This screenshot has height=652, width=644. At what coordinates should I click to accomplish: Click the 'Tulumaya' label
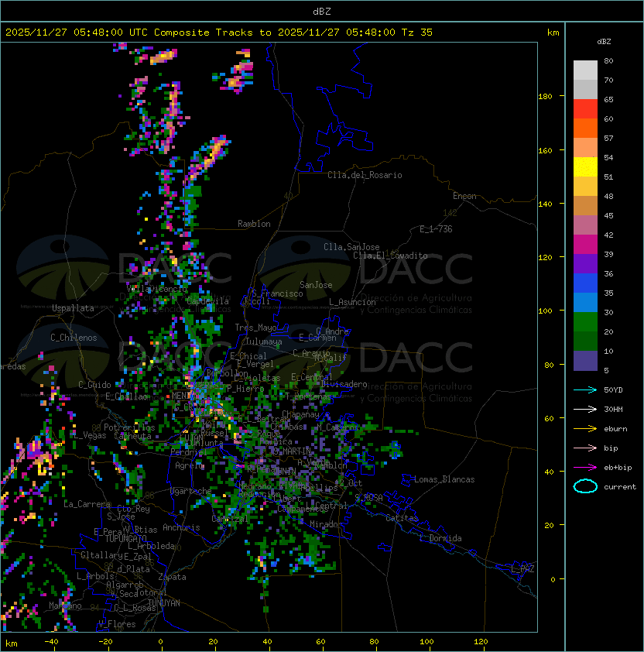tap(264, 341)
